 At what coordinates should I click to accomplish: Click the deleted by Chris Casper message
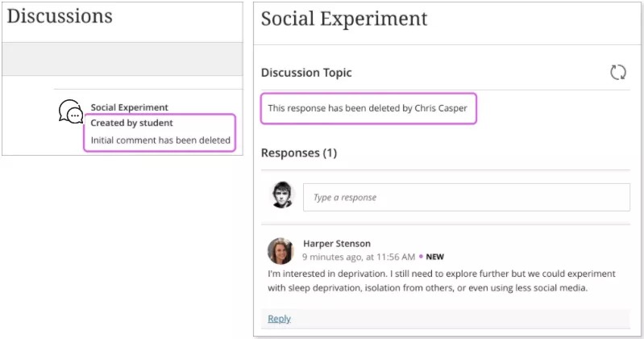click(368, 108)
